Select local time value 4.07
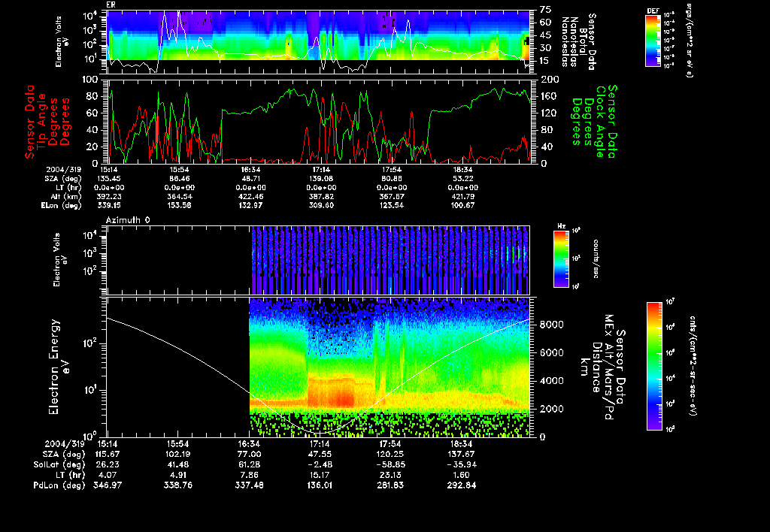Viewport: 770px width, 532px height. click(x=107, y=475)
